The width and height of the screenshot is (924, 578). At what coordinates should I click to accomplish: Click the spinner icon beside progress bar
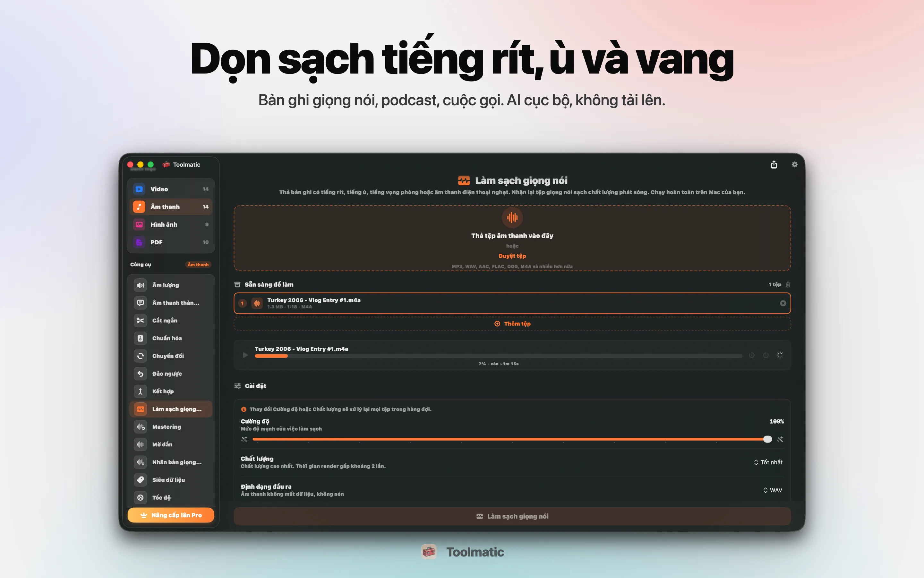point(780,355)
